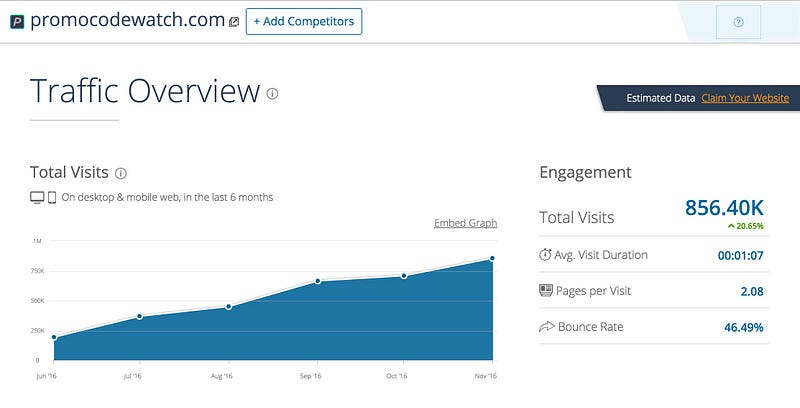Click the info icon beside Traffic Overview
Viewport: 800px width, 408px height.
click(272, 93)
